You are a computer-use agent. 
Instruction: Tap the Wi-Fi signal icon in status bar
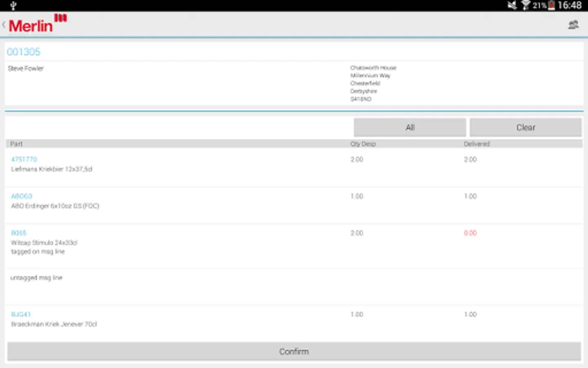(525, 5)
